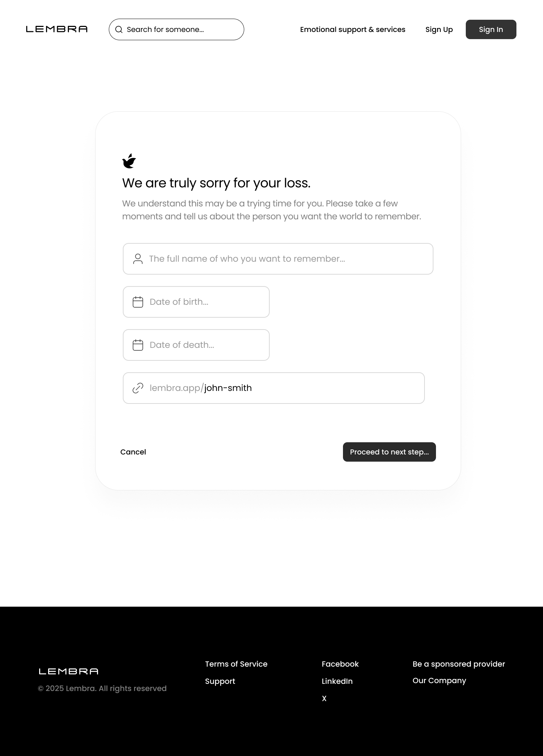This screenshot has height=756, width=543.
Task: Click the Lembra logo in the header
Action: coord(57,29)
